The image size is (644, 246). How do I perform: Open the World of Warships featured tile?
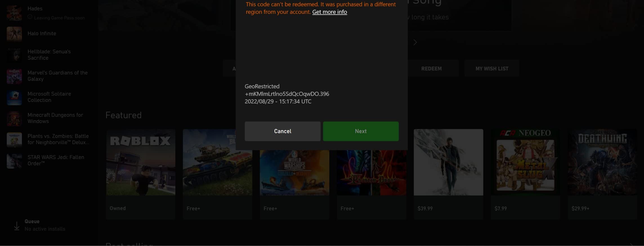coord(294,185)
